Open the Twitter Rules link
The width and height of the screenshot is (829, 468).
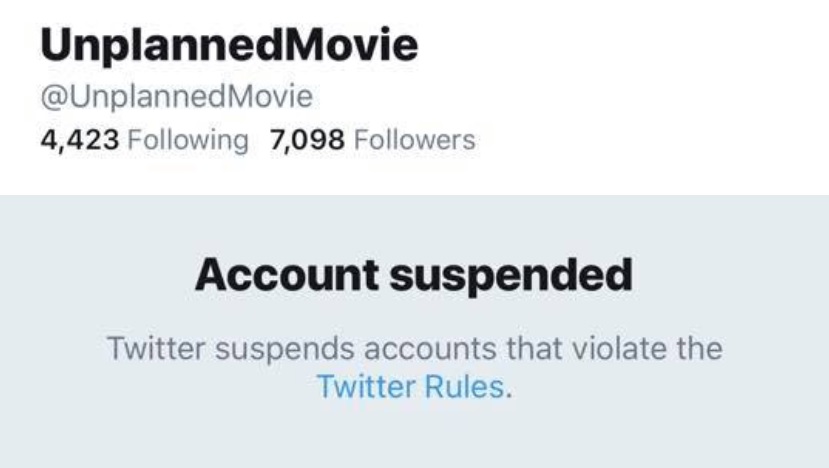tap(412, 386)
